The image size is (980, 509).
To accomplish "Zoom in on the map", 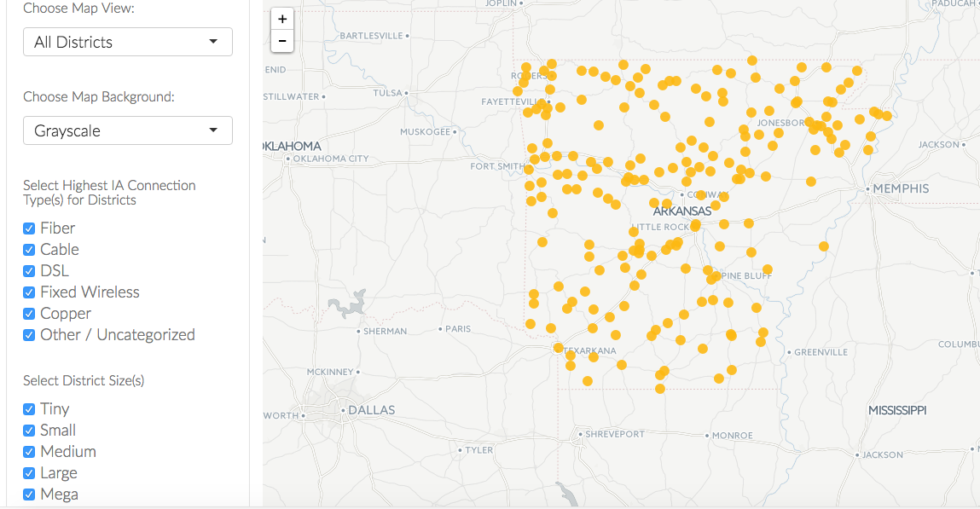I will click(282, 19).
